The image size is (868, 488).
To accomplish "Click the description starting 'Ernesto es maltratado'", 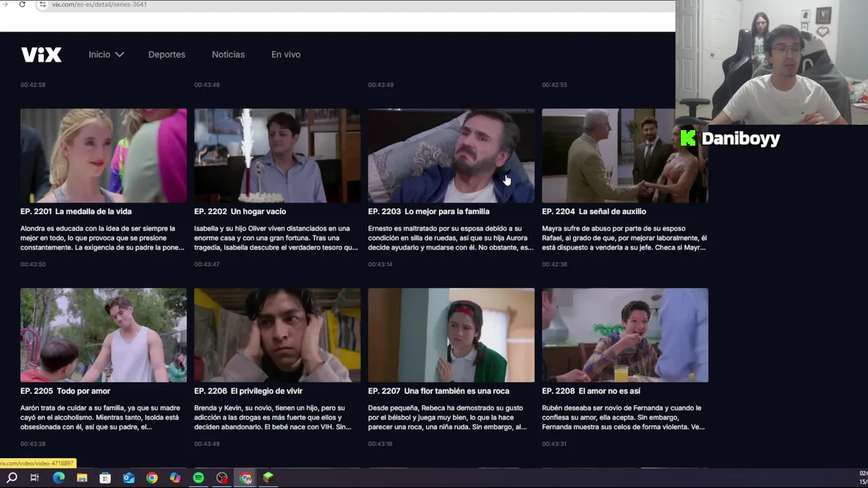I will 450,238.
